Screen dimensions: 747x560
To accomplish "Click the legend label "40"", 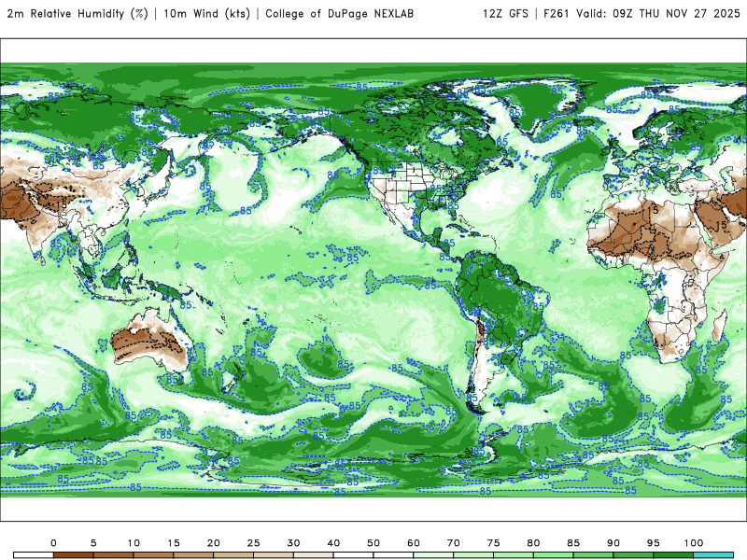I will coord(333,543).
